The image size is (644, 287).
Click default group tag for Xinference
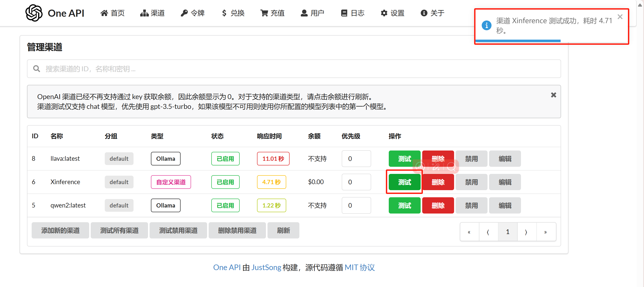[119, 182]
